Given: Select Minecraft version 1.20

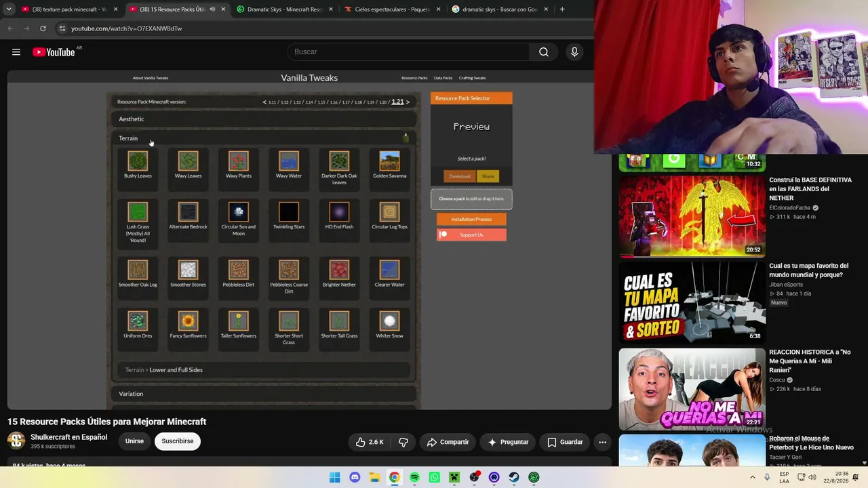Looking at the screenshot, I should coord(382,102).
